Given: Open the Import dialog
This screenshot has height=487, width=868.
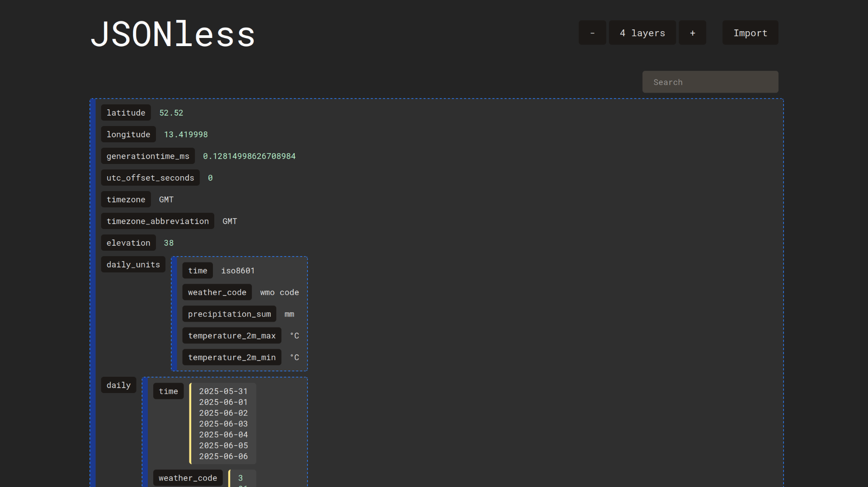Looking at the screenshot, I should pos(750,33).
